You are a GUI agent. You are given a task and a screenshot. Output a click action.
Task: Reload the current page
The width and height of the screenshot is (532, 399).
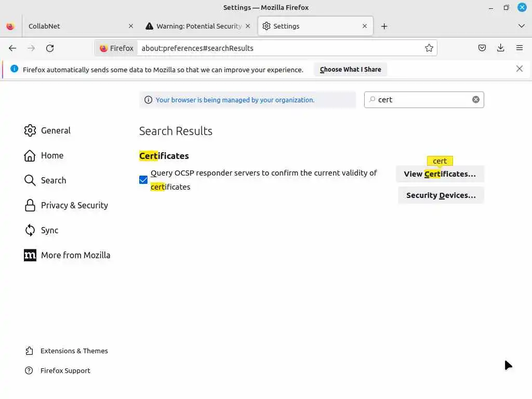click(50, 48)
